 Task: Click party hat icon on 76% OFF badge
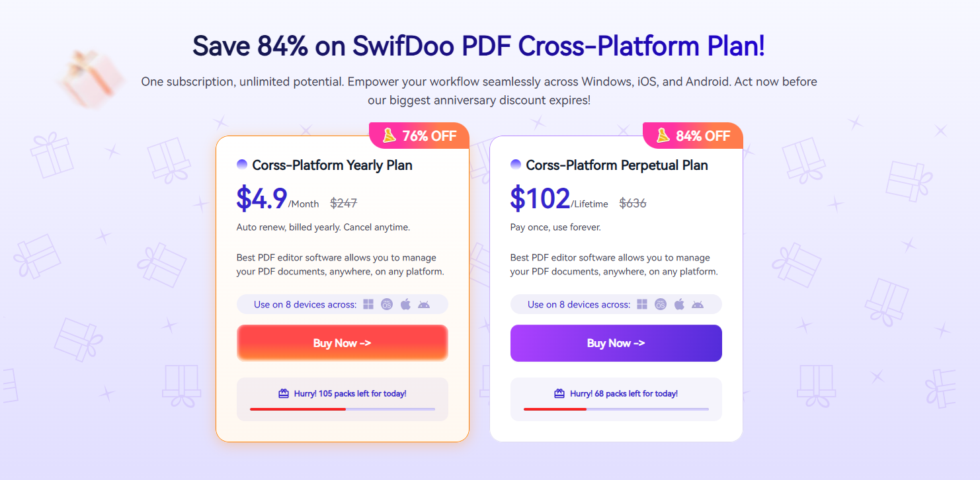coord(389,136)
